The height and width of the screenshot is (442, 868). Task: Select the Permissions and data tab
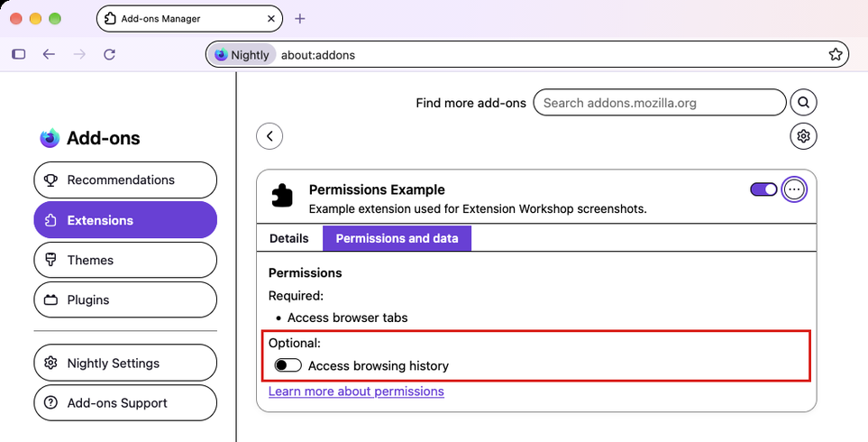(397, 239)
